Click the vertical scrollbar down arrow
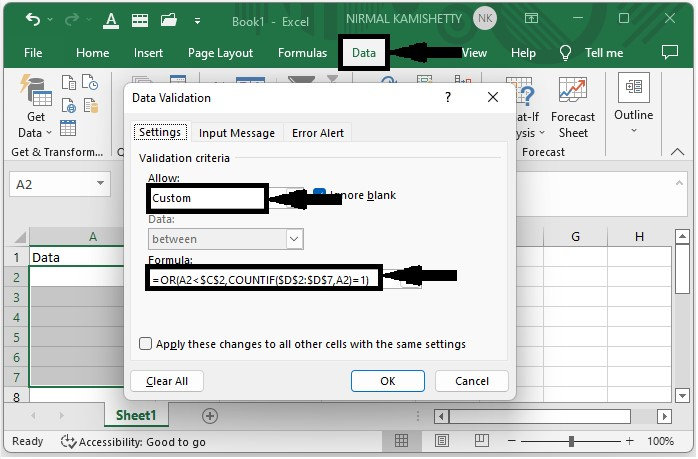This screenshot has width=698, height=459. [x=682, y=395]
